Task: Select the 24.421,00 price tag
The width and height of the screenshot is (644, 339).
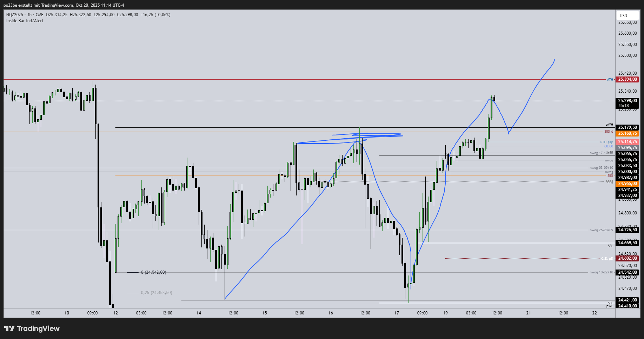Action: pyautogui.click(x=628, y=300)
